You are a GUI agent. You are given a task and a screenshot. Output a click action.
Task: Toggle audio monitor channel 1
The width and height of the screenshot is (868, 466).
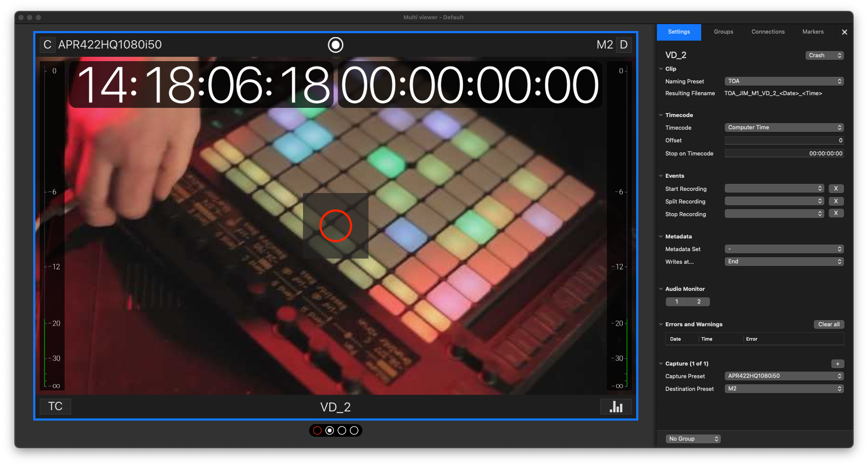[677, 302]
